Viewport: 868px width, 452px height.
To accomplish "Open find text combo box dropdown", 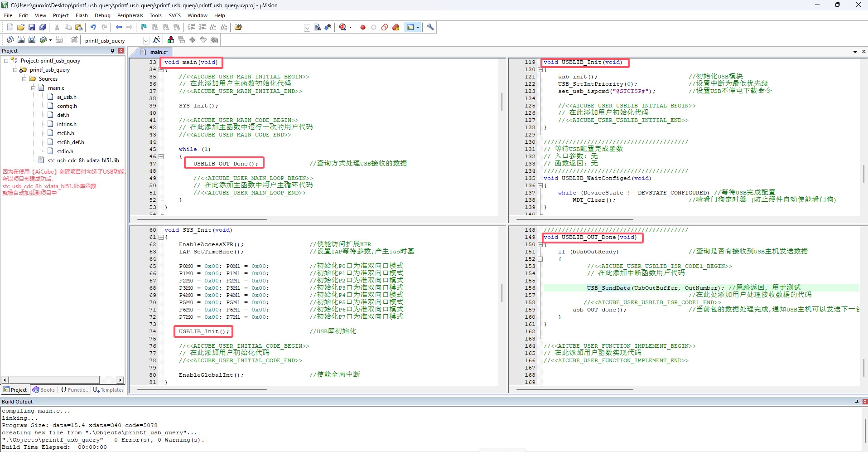I will click(x=307, y=28).
